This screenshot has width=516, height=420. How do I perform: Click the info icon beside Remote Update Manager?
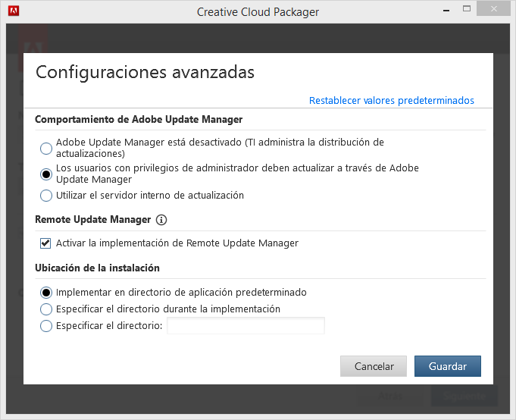pos(161,220)
